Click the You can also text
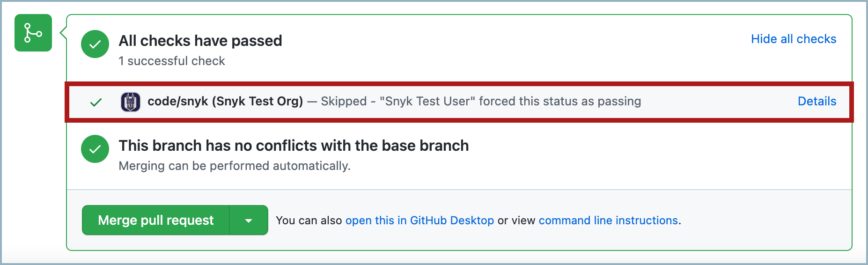868x265 pixels. pos(309,221)
